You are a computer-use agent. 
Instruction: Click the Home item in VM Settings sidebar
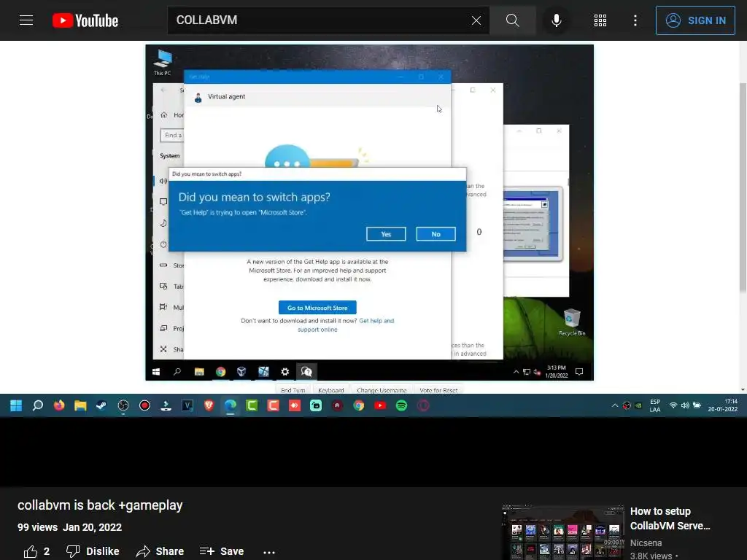click(x=172, y=114)
